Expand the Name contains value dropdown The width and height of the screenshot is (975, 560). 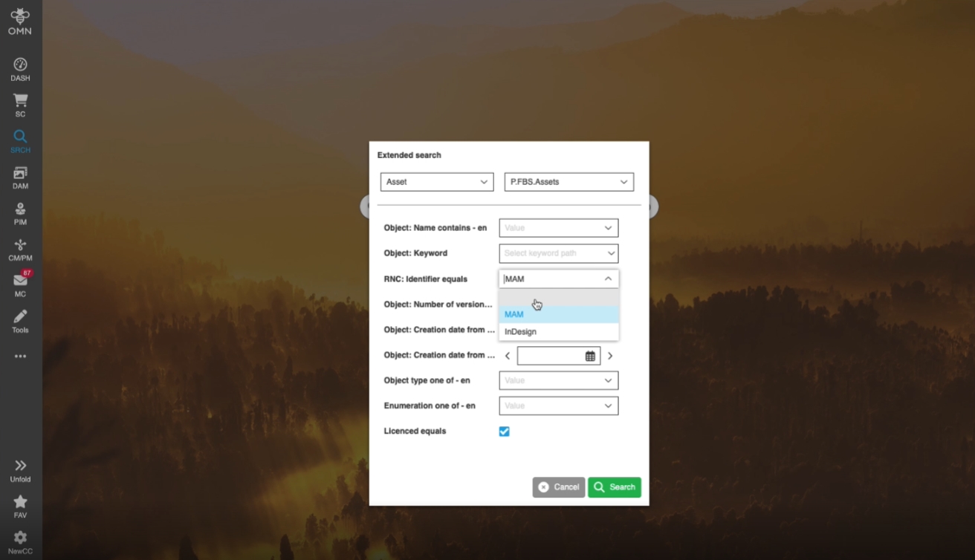tap(559, 228)
